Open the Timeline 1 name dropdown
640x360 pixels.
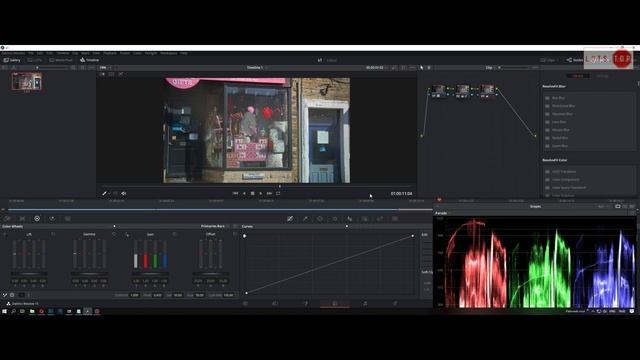pos(256,68)
